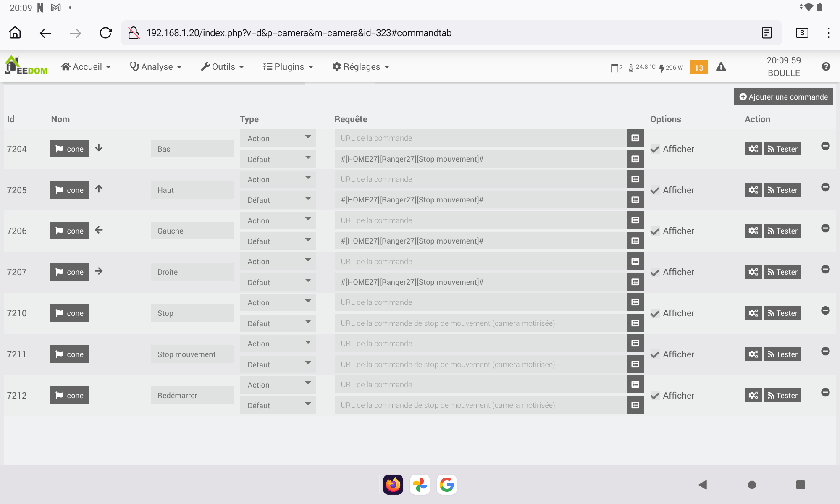The width and height of the screenshot is (840, 504).
Task: Open the Jeedom logo home link
Action: point(26,66)
